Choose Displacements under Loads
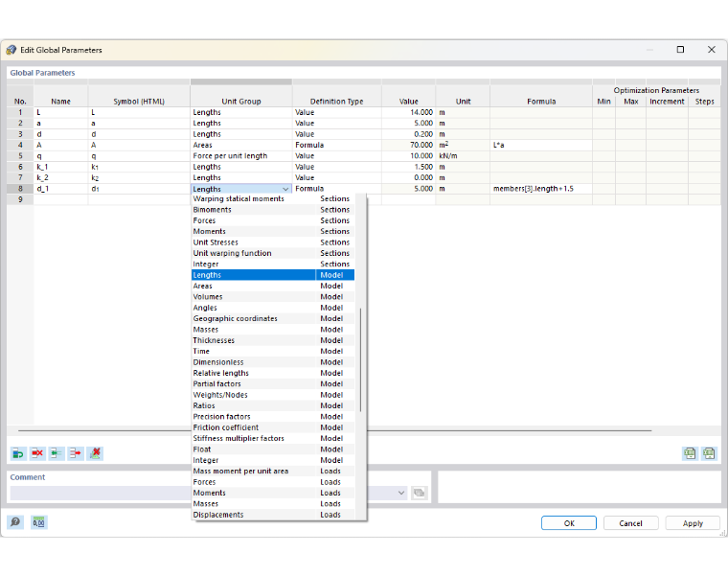The width and height of the screenshot is (728, 576). click(273, 515)
